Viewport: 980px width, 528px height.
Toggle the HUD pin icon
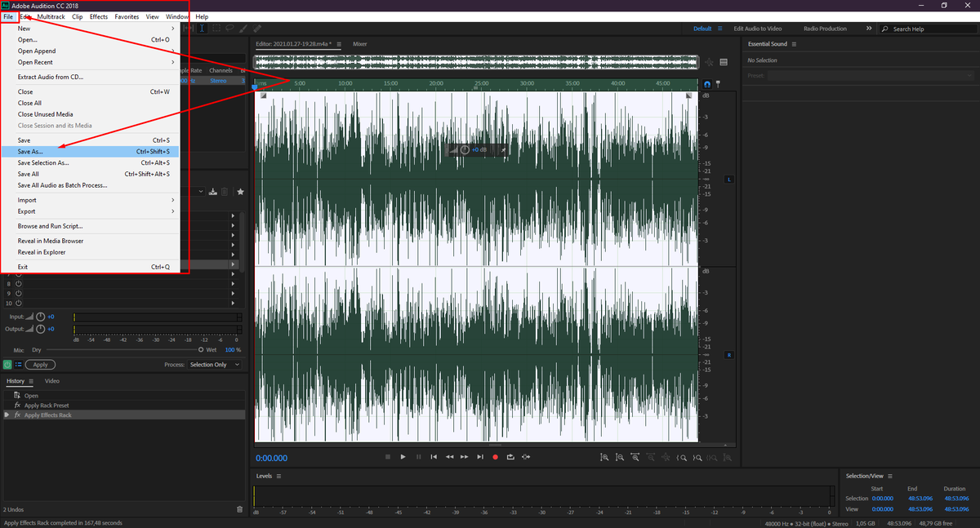click(x=504, y=150)
